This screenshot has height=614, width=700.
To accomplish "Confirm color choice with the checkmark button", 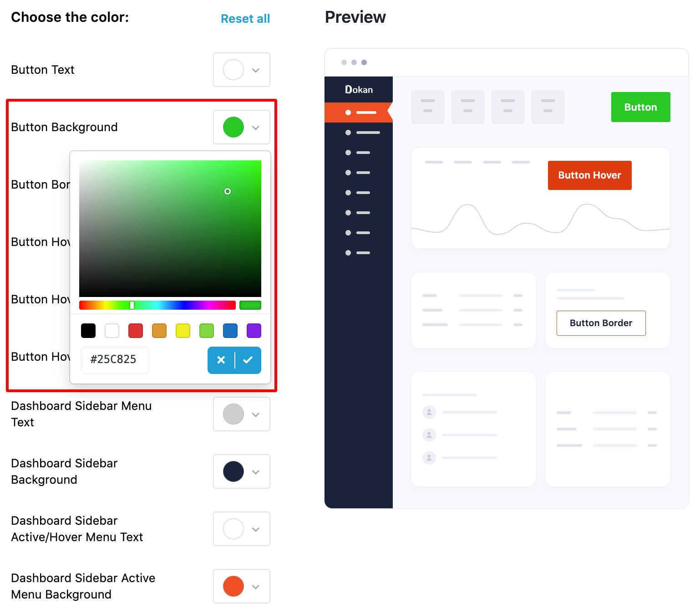I will click(x=248, y=360).
